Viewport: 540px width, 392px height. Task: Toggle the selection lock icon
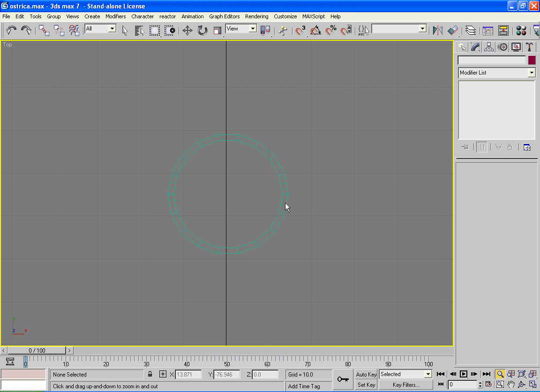point(150,374)
